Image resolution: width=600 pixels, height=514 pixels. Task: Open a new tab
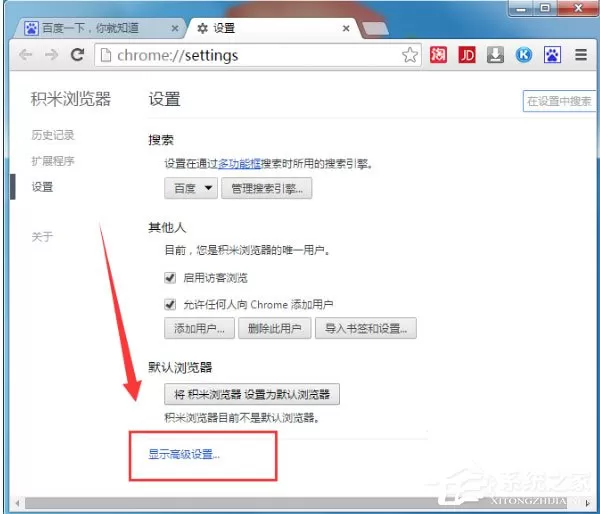pos(375,29)
